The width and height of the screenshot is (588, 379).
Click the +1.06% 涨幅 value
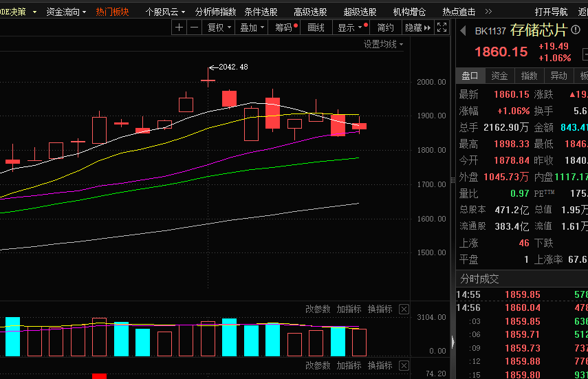[x=513, y=111]
